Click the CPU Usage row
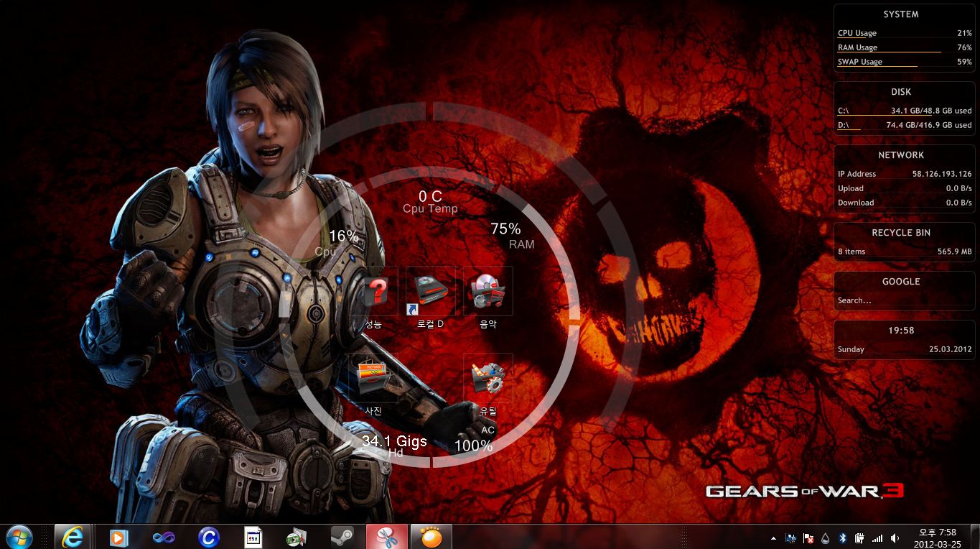Viewport: 980px width, 549px height. click(x=905, y=33)
